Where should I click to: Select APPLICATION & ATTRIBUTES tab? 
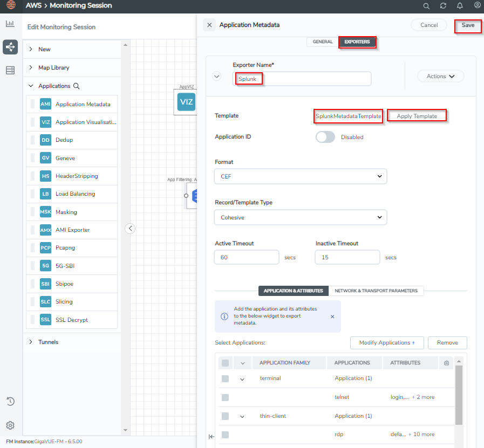click(293, 291)
